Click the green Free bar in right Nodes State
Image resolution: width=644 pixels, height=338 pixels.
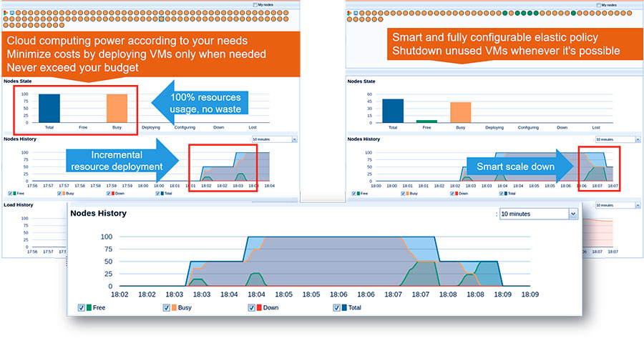coord(426,121)
